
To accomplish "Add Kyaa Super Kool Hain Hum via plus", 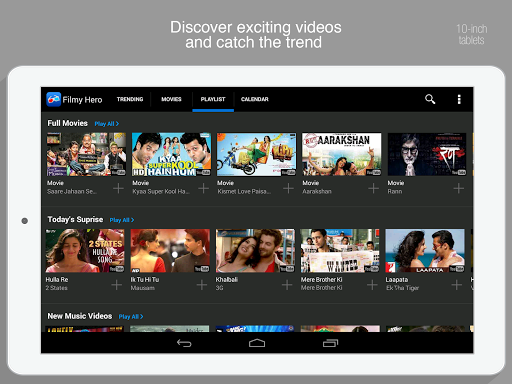I will click(203, 188).
